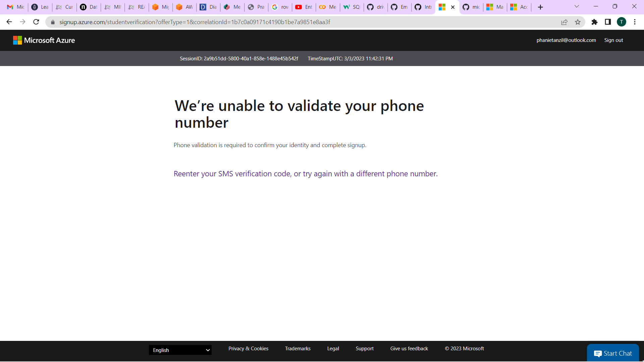This screenshot has width=644, height=362.
Task: Switch to the SQL tab
Action: [352, 7]
